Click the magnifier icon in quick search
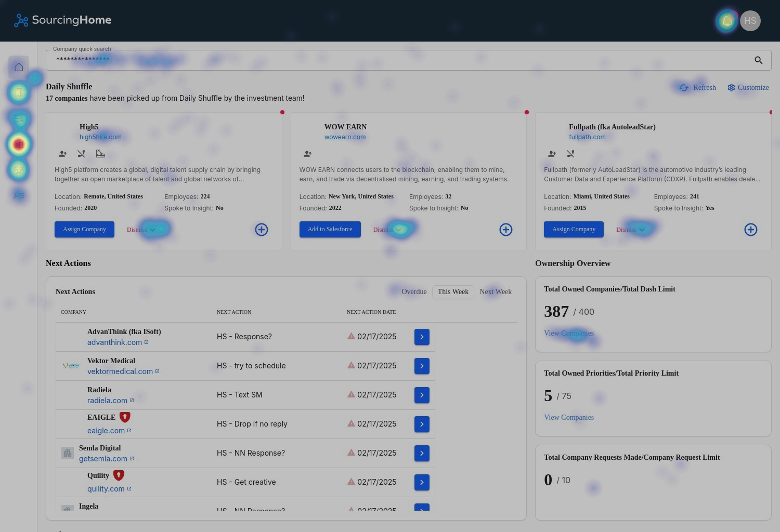780x532 pixels. click(758, 60)
